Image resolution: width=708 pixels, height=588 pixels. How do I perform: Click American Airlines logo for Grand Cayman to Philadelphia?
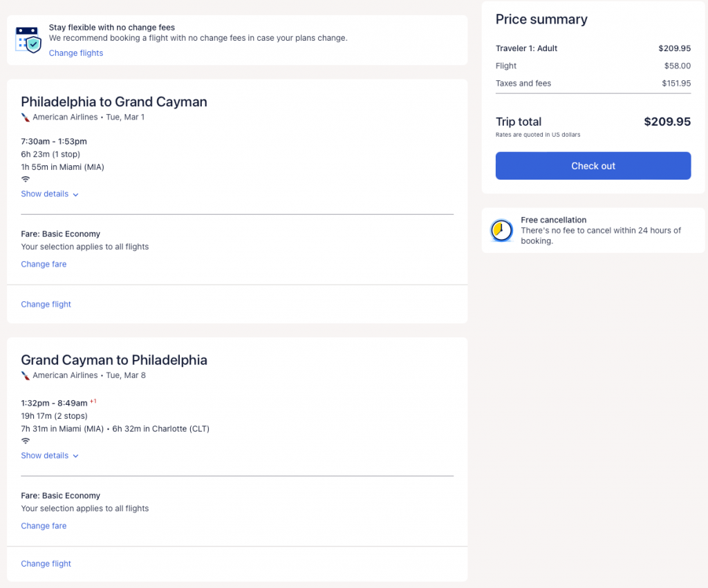coord(26,376)
